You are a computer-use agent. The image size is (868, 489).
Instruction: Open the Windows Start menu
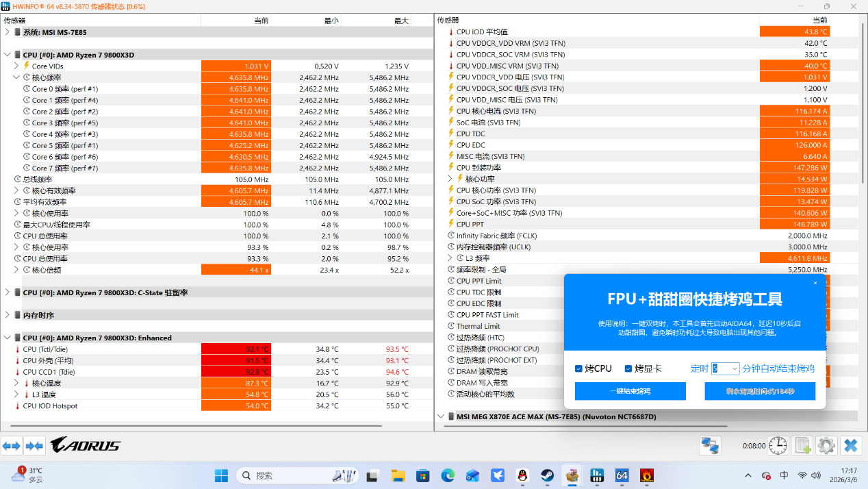[222, 475]
